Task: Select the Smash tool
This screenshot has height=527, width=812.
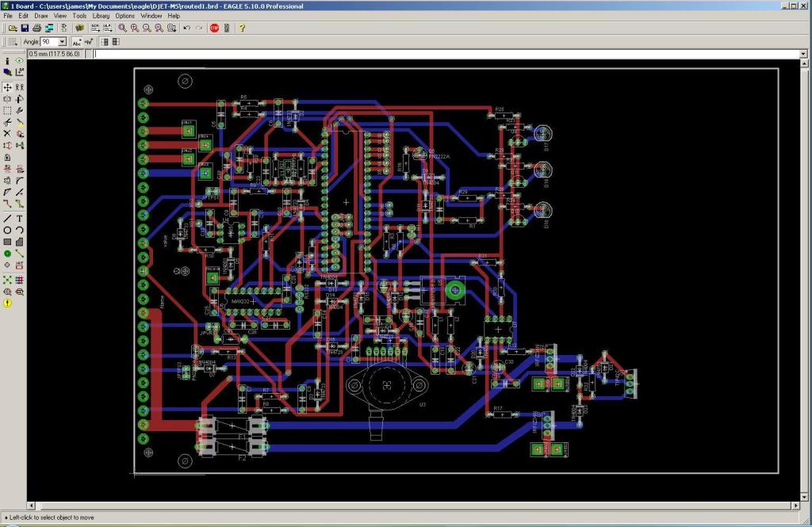Action: click(7, 181)
